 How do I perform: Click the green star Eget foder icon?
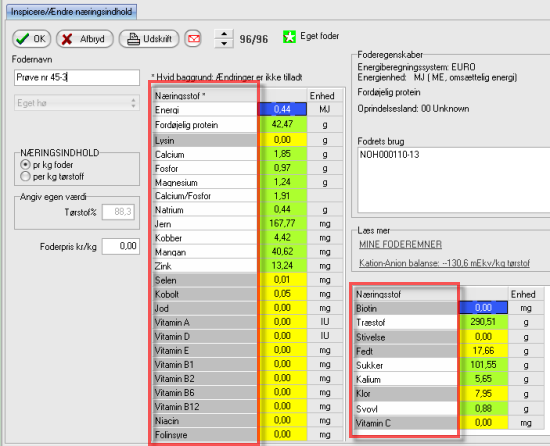click(289, 36)
